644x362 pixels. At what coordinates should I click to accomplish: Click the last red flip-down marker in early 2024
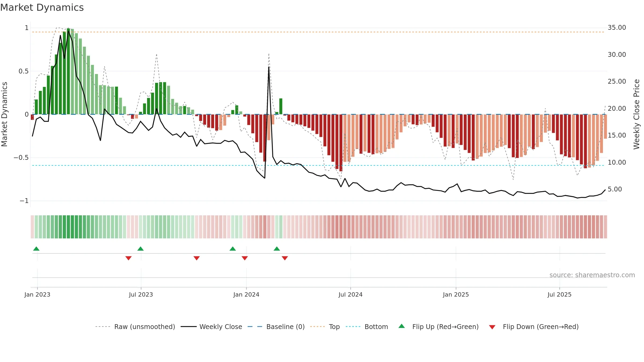(285, 258)
